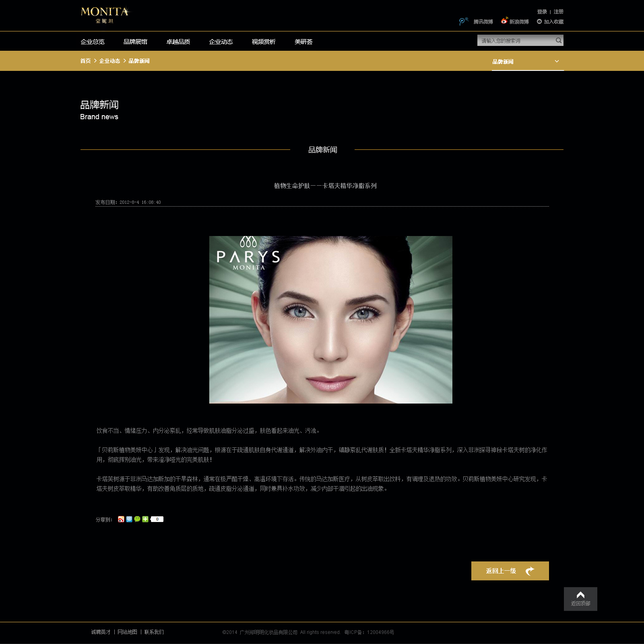Open 视频赏析 navigation menu

click(x=264, y=41)
